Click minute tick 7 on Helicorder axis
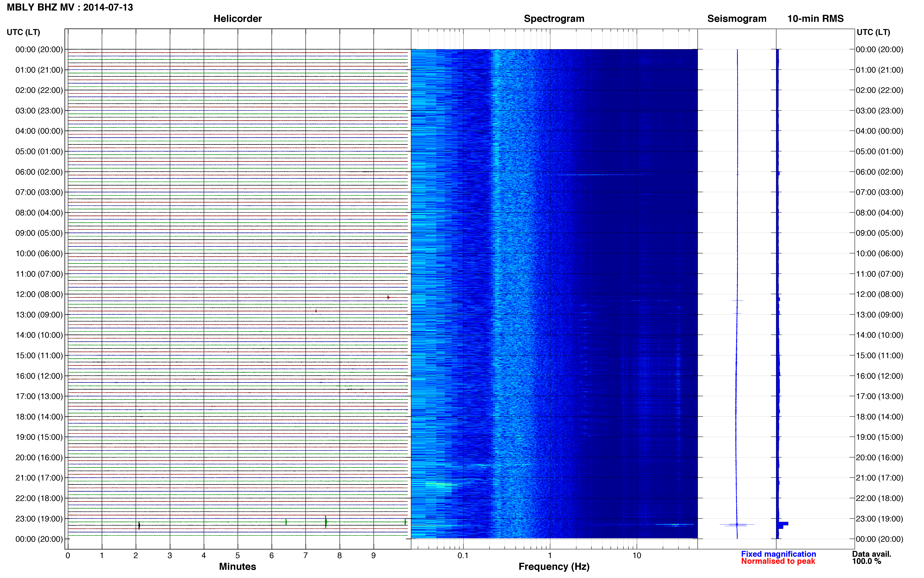Viewport: 924px width, 578px height. click(305, 555)
